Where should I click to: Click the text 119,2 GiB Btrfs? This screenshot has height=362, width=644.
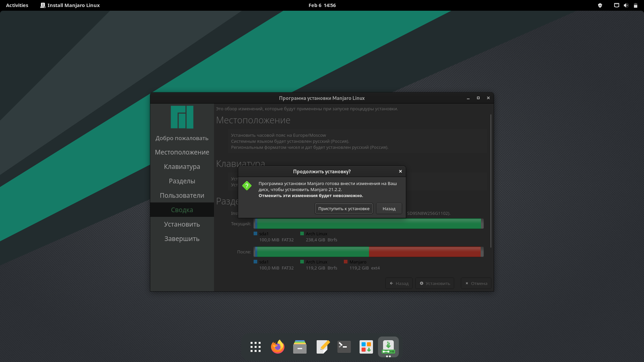pos(321,268)
